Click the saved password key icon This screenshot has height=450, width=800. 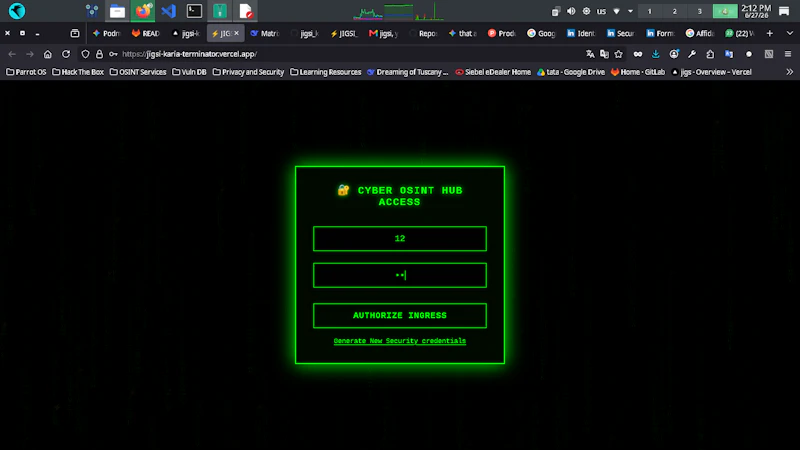113,54
